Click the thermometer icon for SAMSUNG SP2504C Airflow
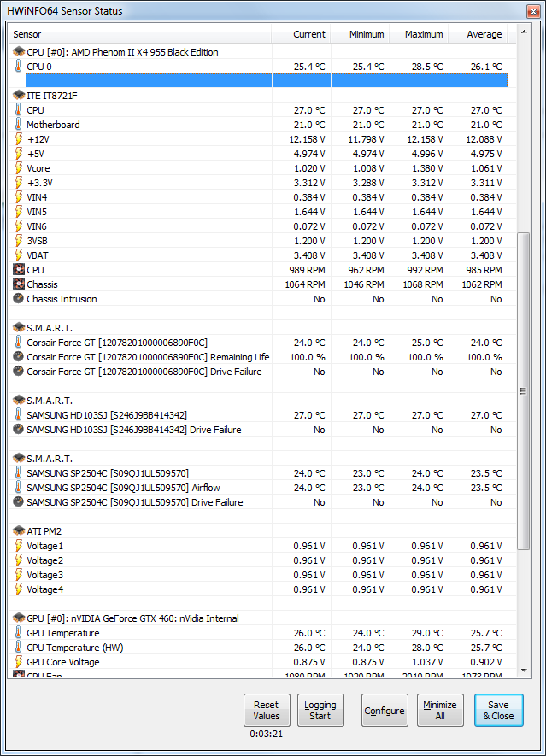The width and height of the screenshot is (546, 756). 18,487
